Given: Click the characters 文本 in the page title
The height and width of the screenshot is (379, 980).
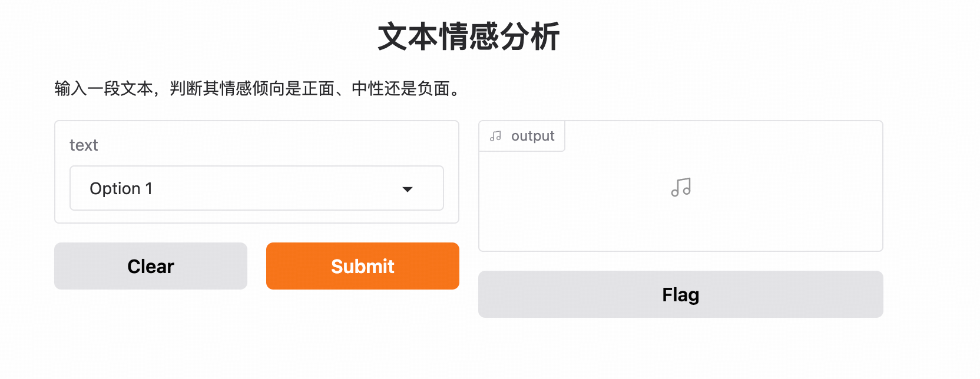Looking at the screenshot, I should [x=408, y=36].
